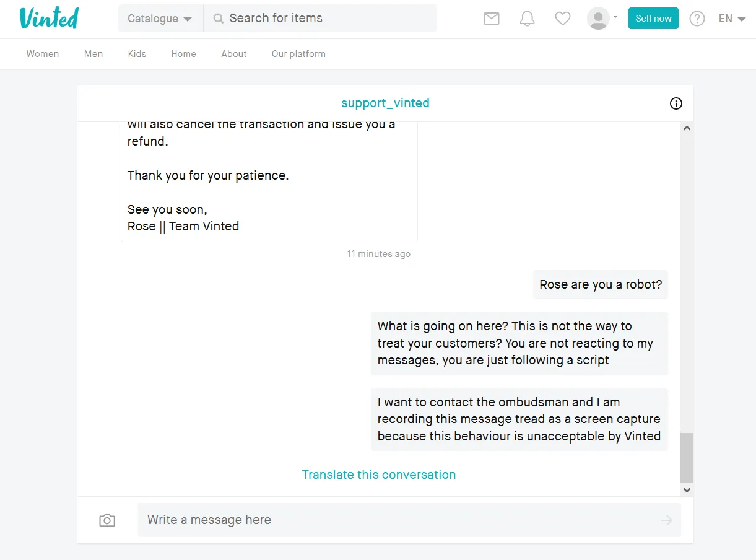756x560 pixels.
Task: View favourites heart icon
Action: [562, 19]
